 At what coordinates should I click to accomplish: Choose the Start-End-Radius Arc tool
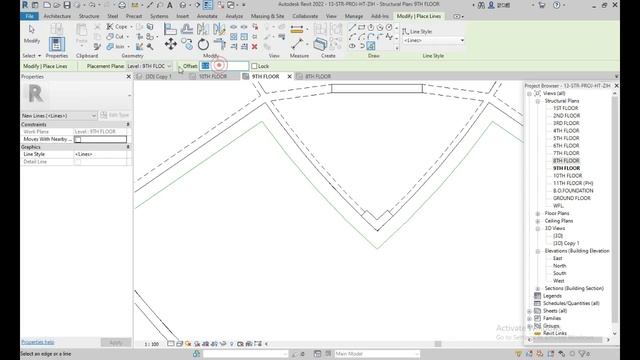tap(352, 37)
